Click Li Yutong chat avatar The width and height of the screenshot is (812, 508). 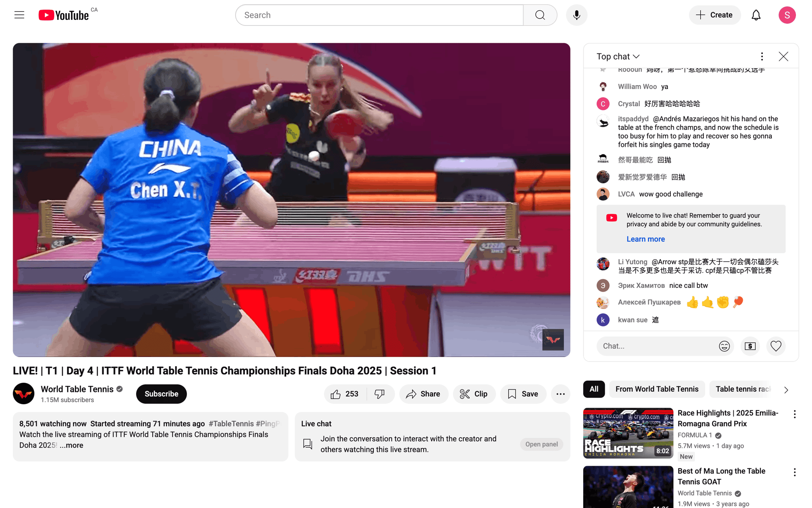(603, 264)
